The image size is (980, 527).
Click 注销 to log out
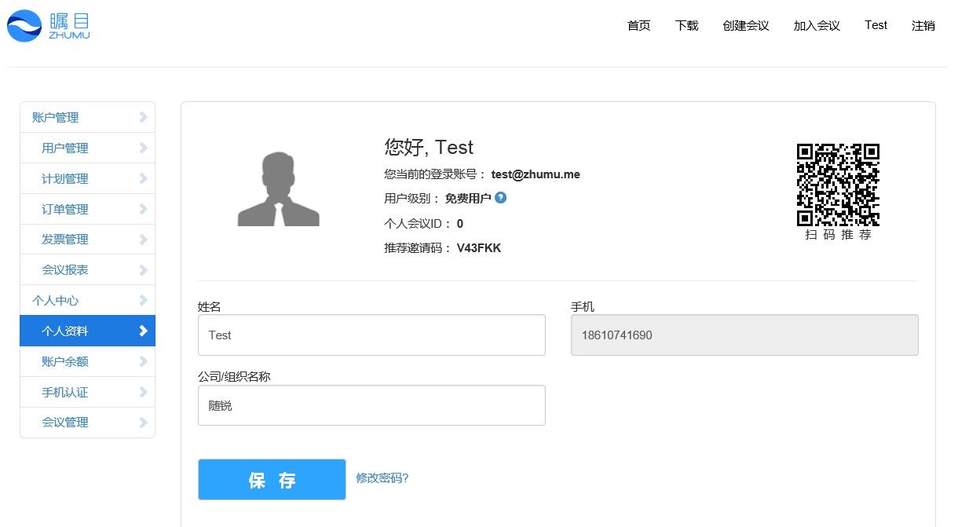(x=923, y=25)
